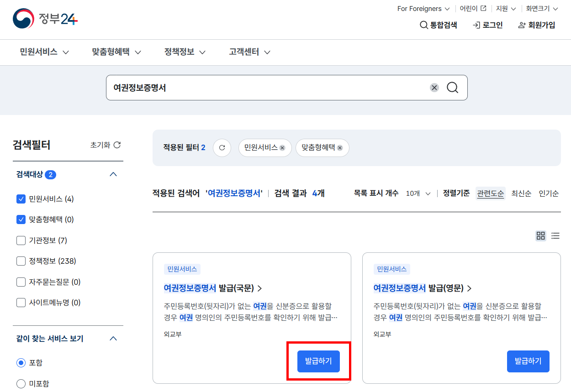571x392 pixels.
Task: Open the 화면크기 dropdown
Action: tap(542, 9)
